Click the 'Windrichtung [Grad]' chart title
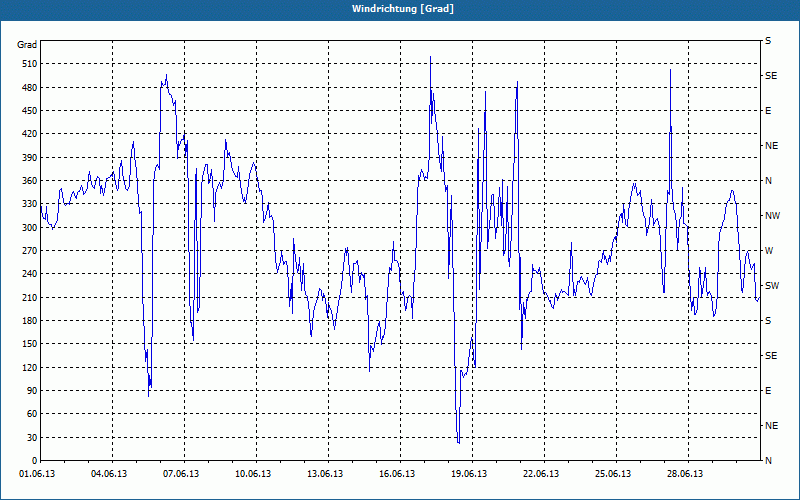The height and width of the screenshot is (500, 800). pyautogui.click(x=403, y=9)
